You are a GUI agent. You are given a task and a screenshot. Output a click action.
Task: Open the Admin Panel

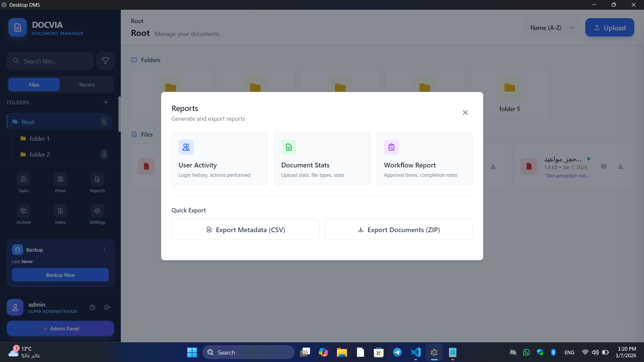60,328
